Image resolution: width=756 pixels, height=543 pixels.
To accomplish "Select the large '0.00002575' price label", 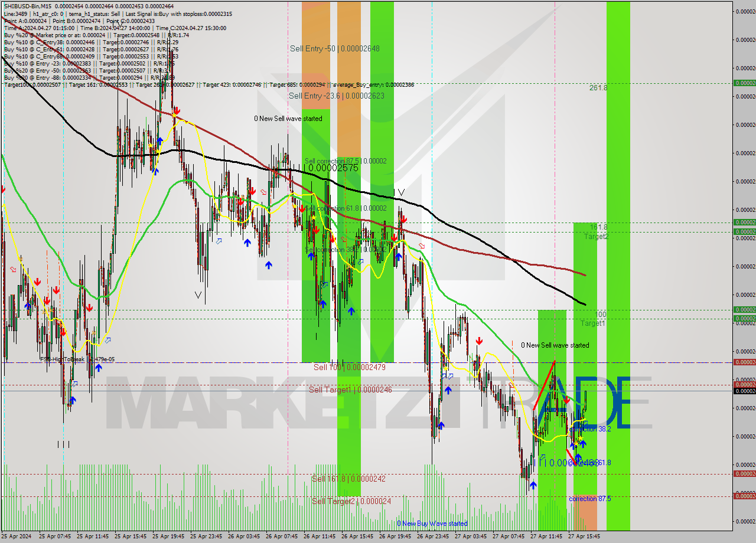I will click(x=333, y=168).
